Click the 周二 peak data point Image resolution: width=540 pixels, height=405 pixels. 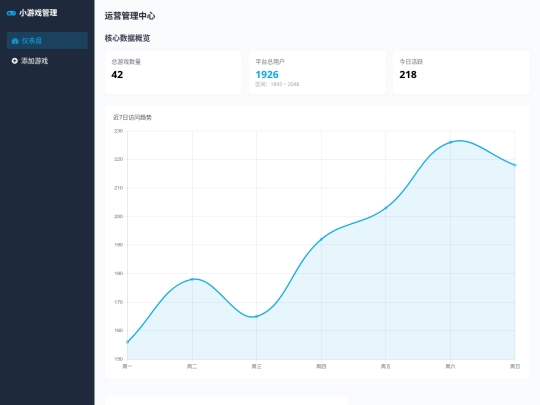192,279
